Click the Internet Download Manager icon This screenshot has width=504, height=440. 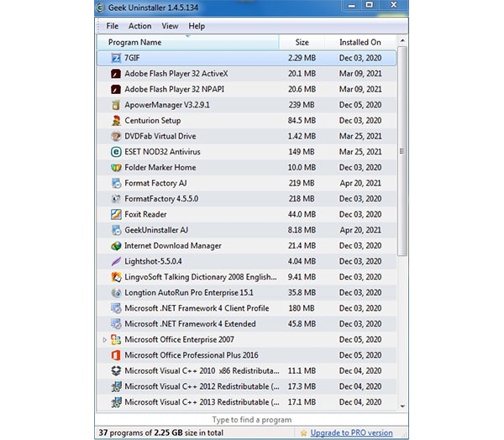[116, 246]
